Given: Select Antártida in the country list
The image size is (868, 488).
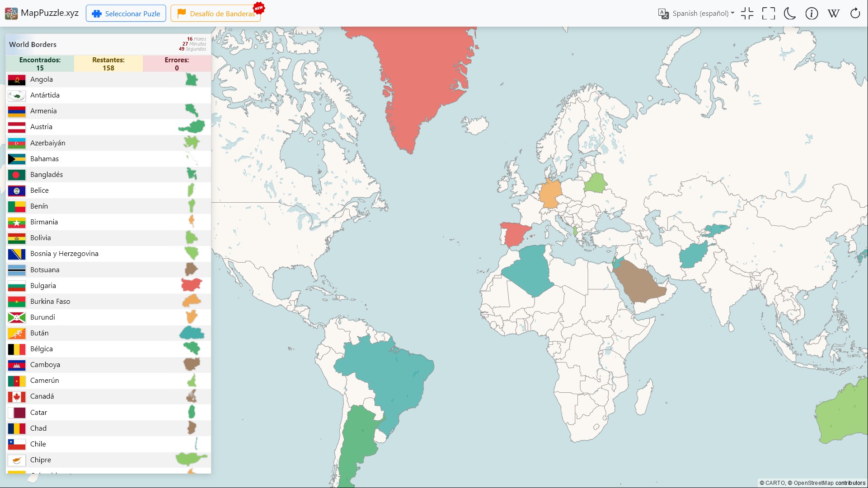Looking at the screenshot, I should coord(45,95).
